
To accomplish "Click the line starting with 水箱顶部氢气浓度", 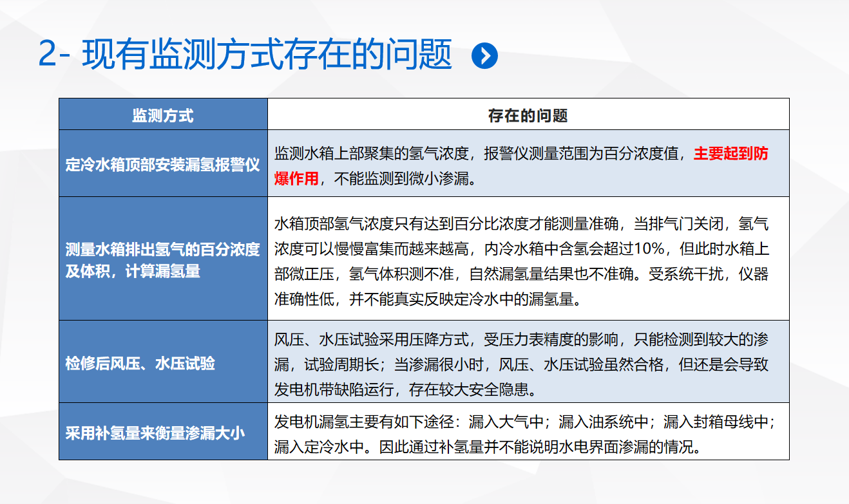I will coord(520,224).
